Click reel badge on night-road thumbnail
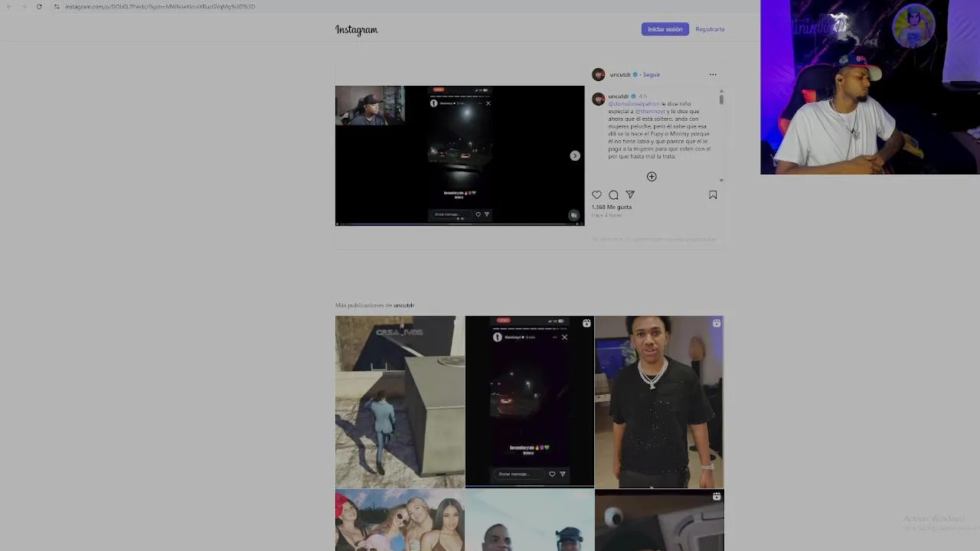This screenshot has width=980, height=551. pos(586,324)
